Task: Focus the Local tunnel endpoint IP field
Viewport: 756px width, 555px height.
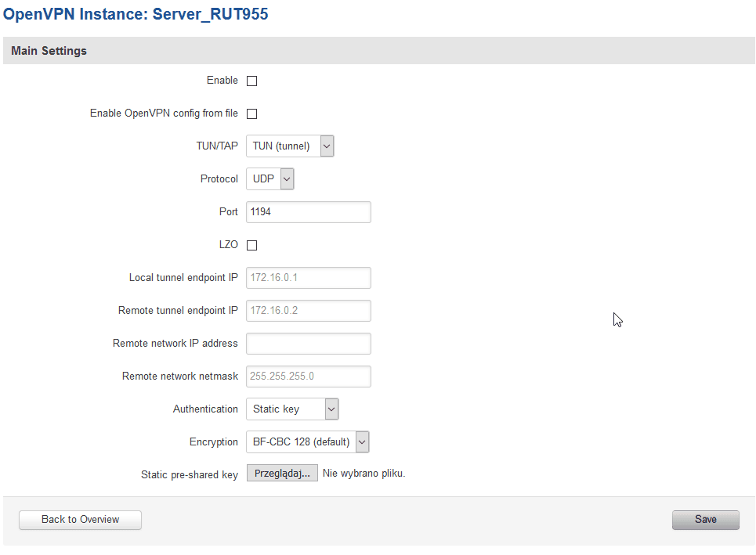Action: pyautogui.click(x=308, y=278)
